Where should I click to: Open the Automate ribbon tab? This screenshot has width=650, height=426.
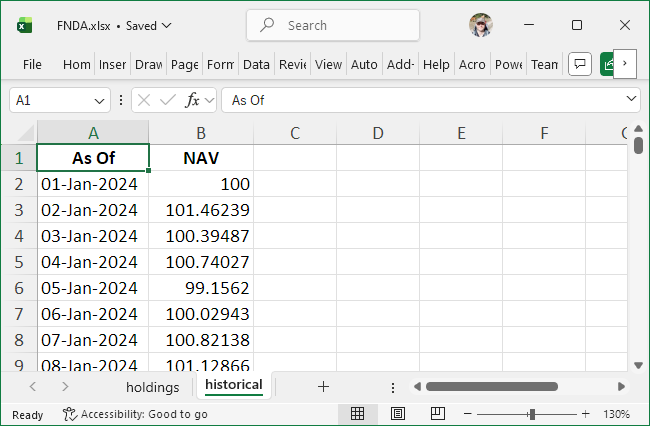364,65
